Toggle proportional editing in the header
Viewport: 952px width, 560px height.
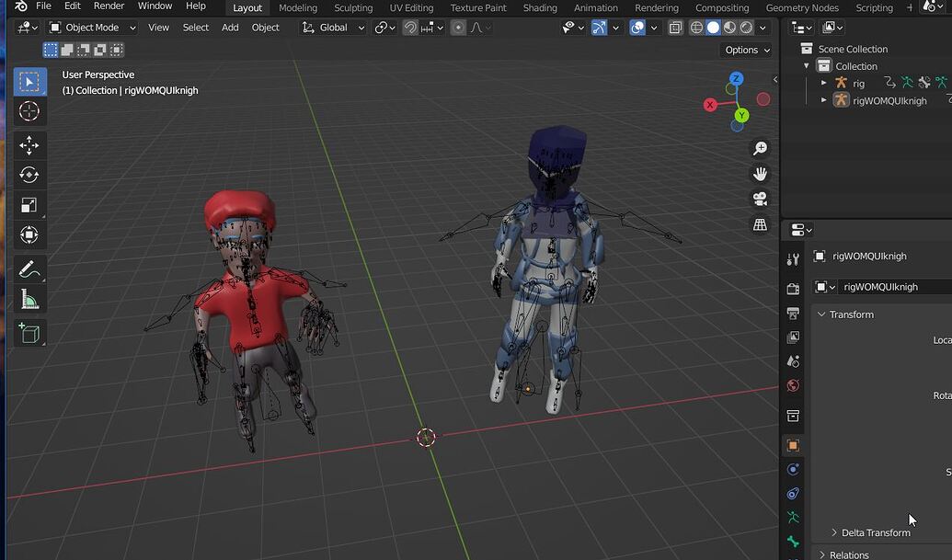(x=458, y=28)
